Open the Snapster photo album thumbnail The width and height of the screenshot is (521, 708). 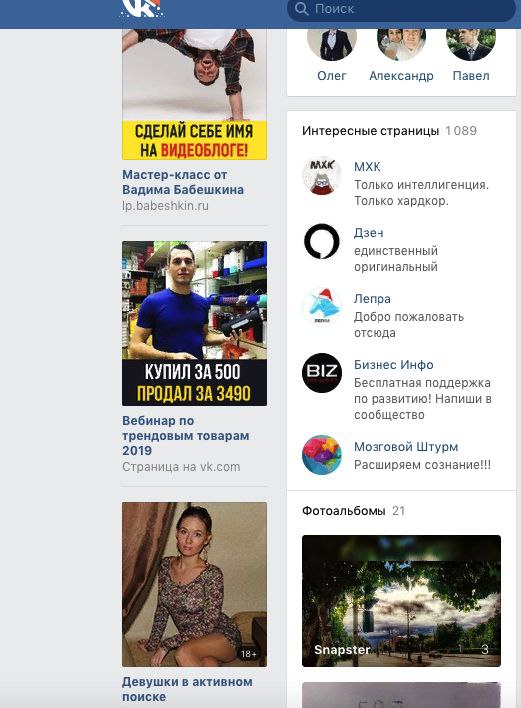[401, 601]
